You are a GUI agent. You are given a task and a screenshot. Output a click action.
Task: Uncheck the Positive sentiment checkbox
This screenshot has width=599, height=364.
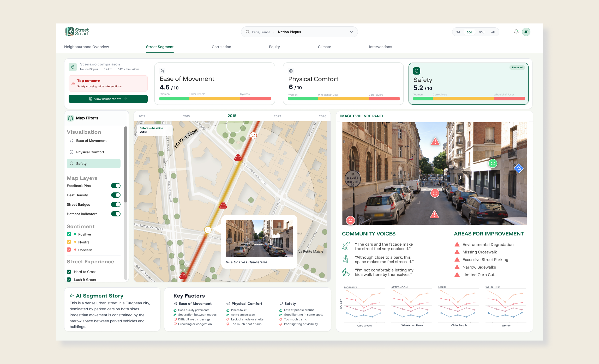(x=69, y=234)
